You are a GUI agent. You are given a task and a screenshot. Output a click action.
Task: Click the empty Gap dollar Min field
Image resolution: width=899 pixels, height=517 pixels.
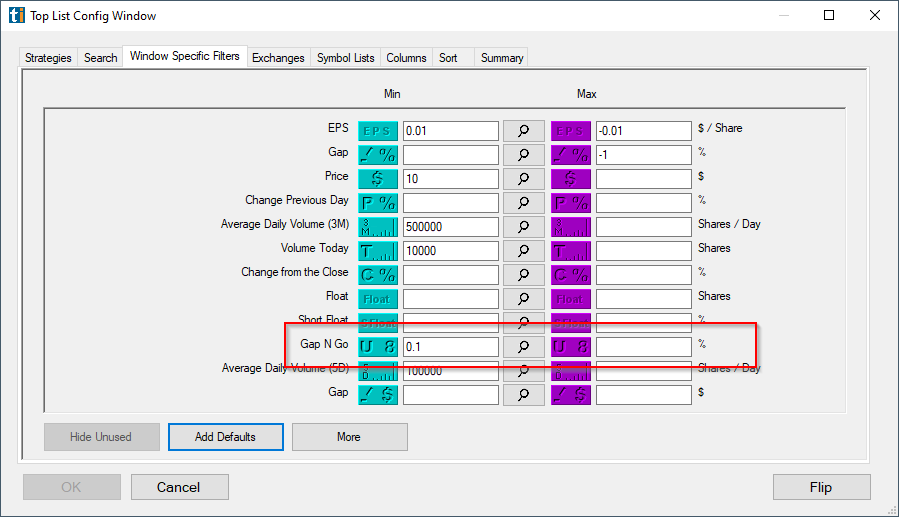coord(451,395)
